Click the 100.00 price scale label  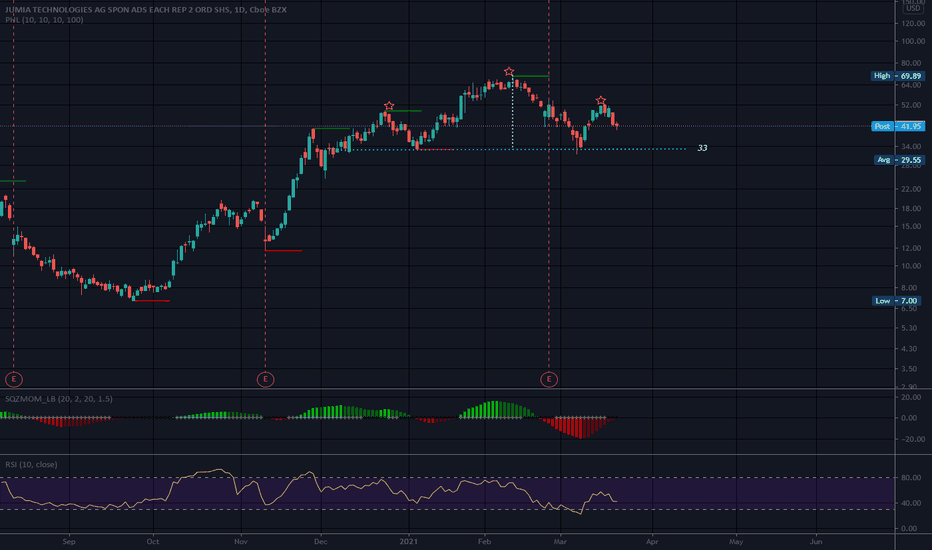pyautogui.click(x=913, y=41)
